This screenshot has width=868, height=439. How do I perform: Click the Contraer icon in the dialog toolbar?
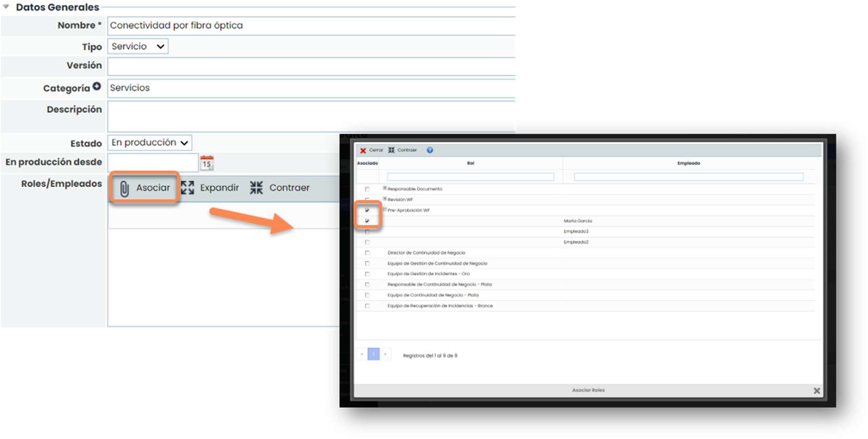click(391, 150)
